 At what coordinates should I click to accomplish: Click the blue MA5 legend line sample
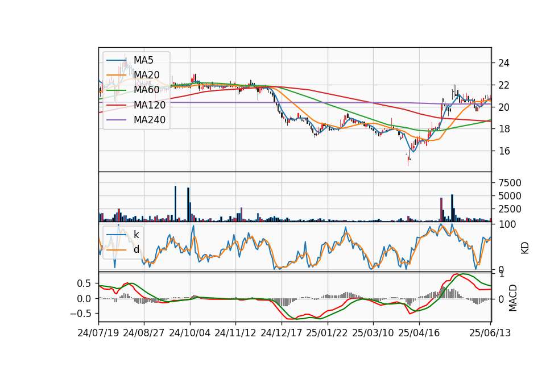pos(116,60)
